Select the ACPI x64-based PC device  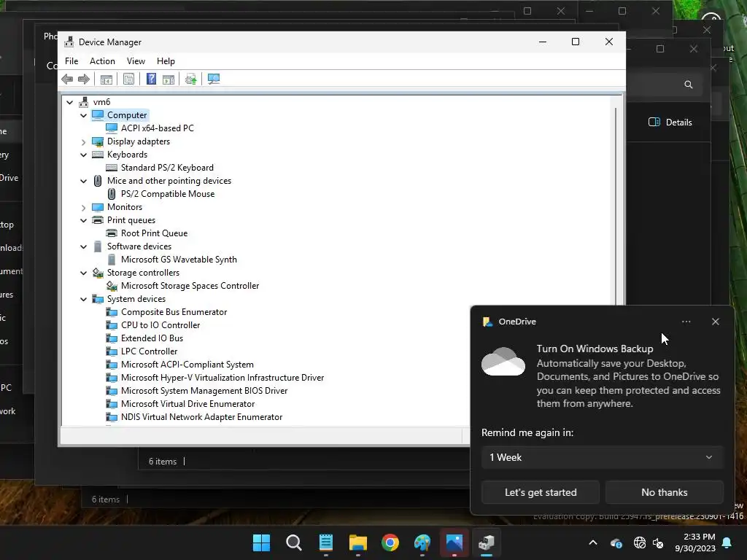158,128
